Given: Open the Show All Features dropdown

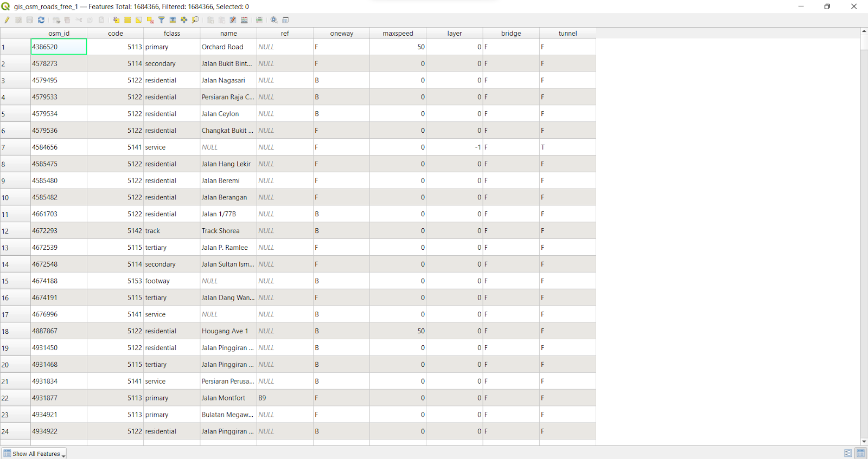Looking at the screenshot, I should click(34, 454).
